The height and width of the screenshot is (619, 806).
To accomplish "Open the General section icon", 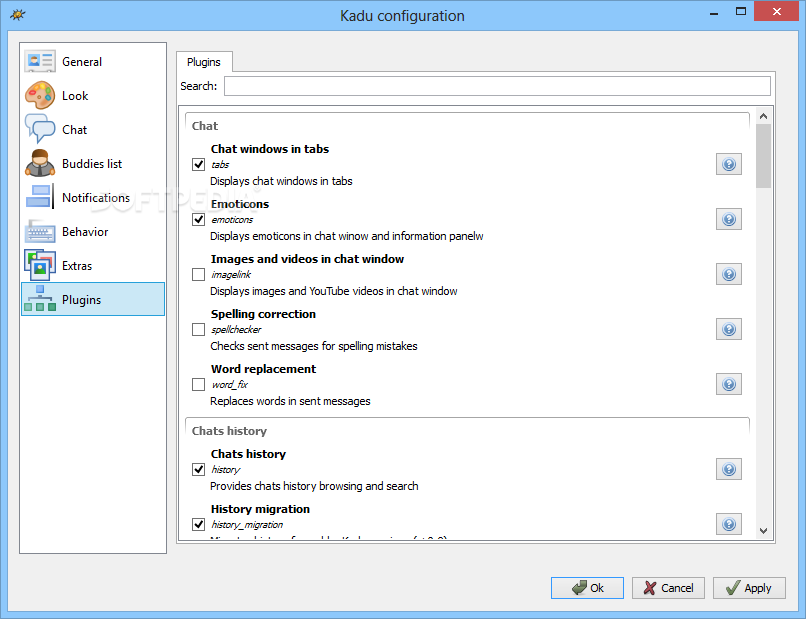I will pos(40,61).
